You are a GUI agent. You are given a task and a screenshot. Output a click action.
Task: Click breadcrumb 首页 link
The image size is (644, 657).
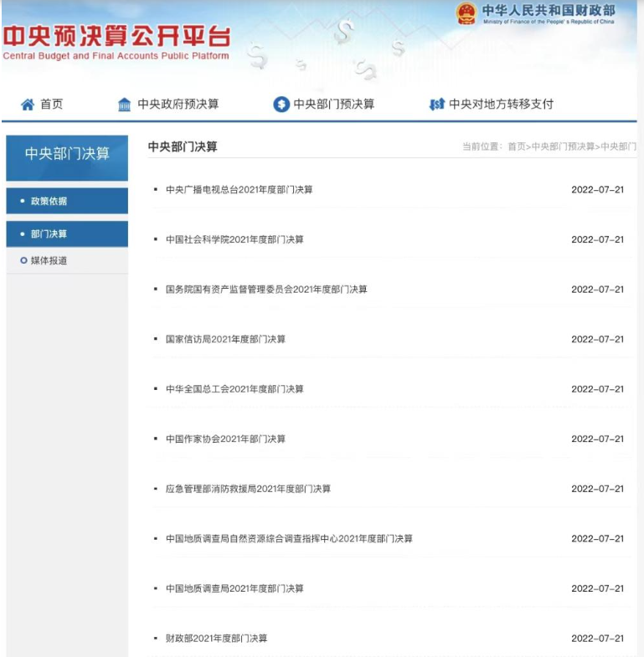517,146
